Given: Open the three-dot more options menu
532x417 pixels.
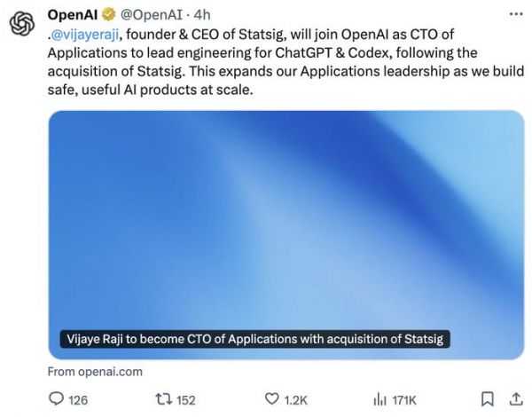Looking at the screenshot, I should pyautogui.click(x=515, y=15).
